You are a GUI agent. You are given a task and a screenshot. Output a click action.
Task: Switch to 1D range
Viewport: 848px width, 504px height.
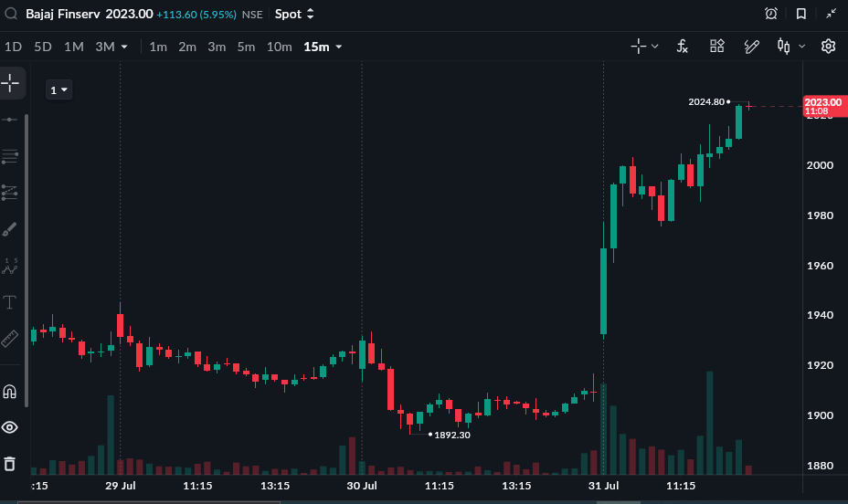click(13, 47)
